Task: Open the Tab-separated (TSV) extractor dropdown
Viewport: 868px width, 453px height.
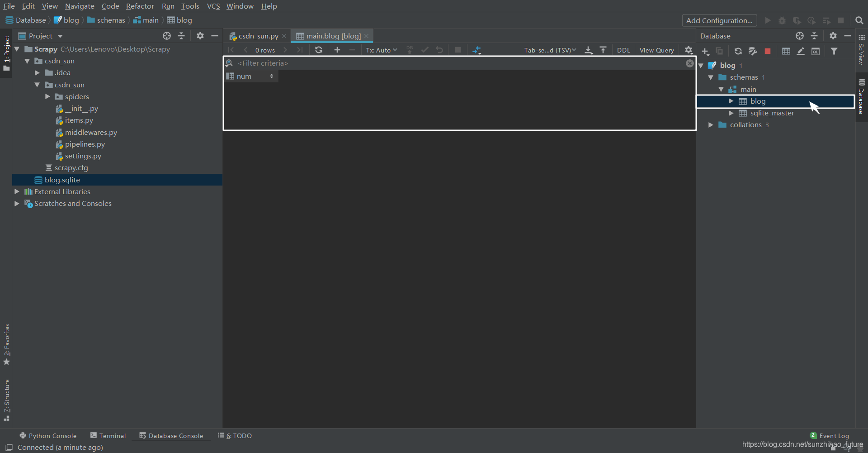Action: pyautogui.click(x=550, y=50)
